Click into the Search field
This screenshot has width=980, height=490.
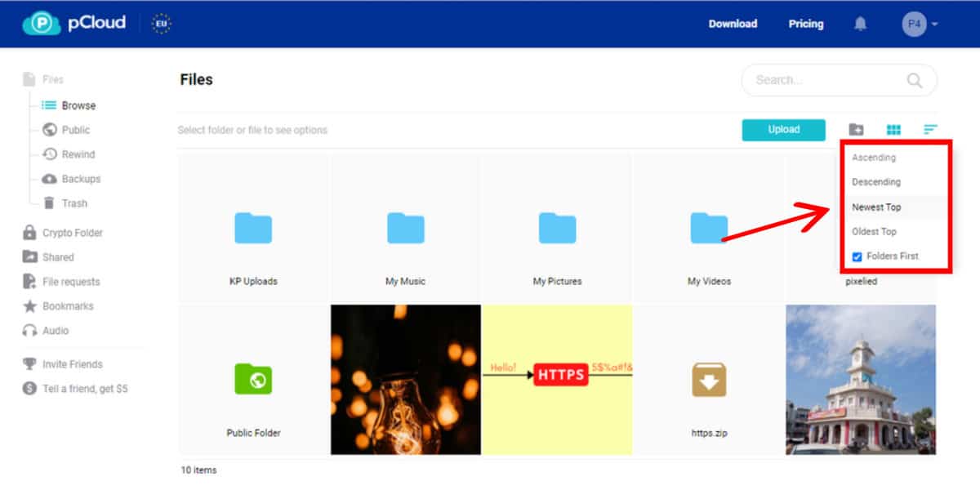tap(825, 80)
